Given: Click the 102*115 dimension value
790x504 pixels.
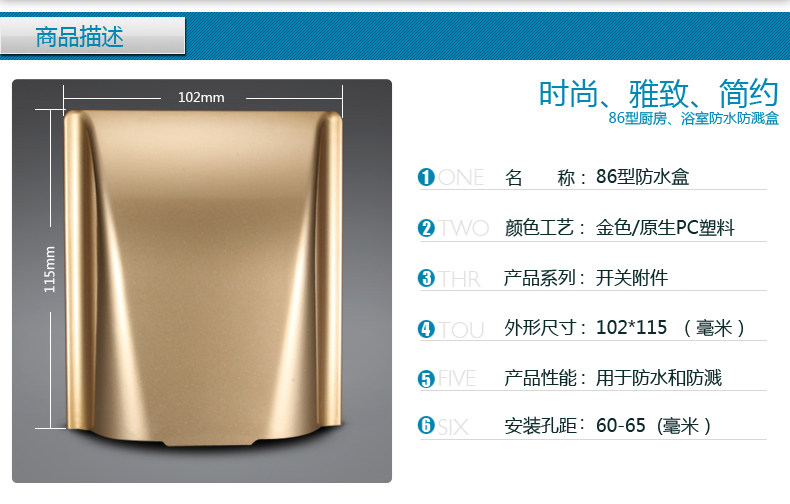Looking at the screenshot, I should [631, 328].
